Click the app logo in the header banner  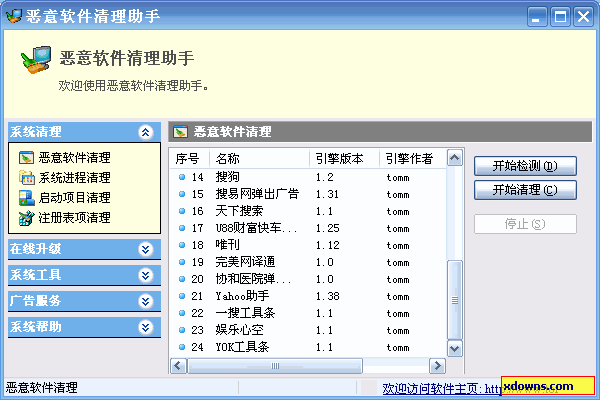tap(36, 60)
